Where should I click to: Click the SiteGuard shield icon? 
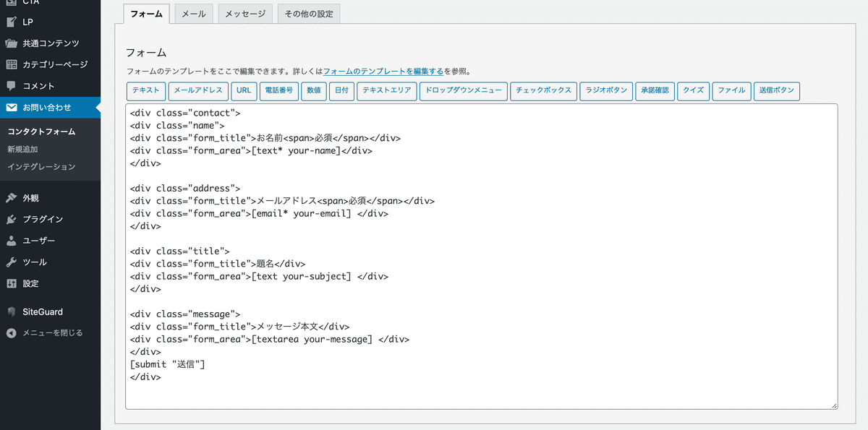(12, 312)
